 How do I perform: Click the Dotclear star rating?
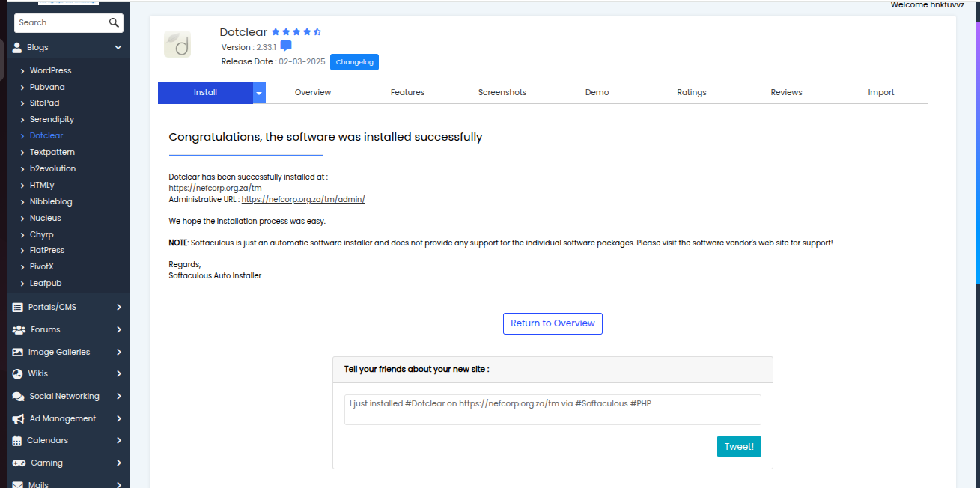coord(296,32)
